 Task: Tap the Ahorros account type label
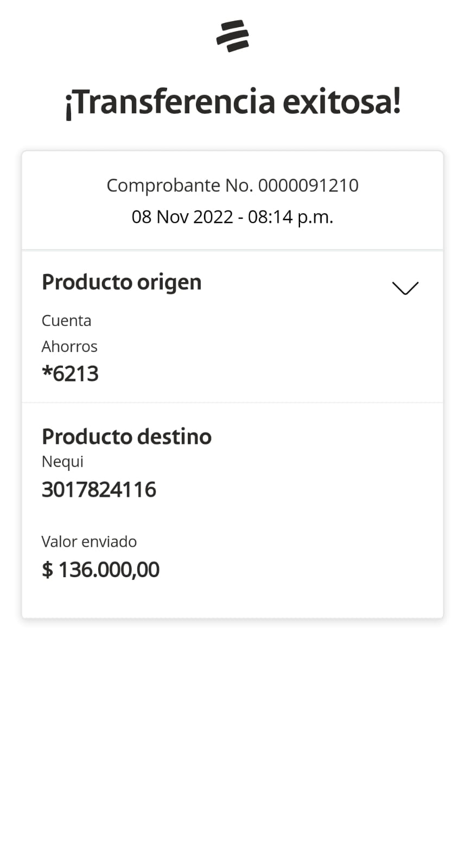[x=69, y=347]
